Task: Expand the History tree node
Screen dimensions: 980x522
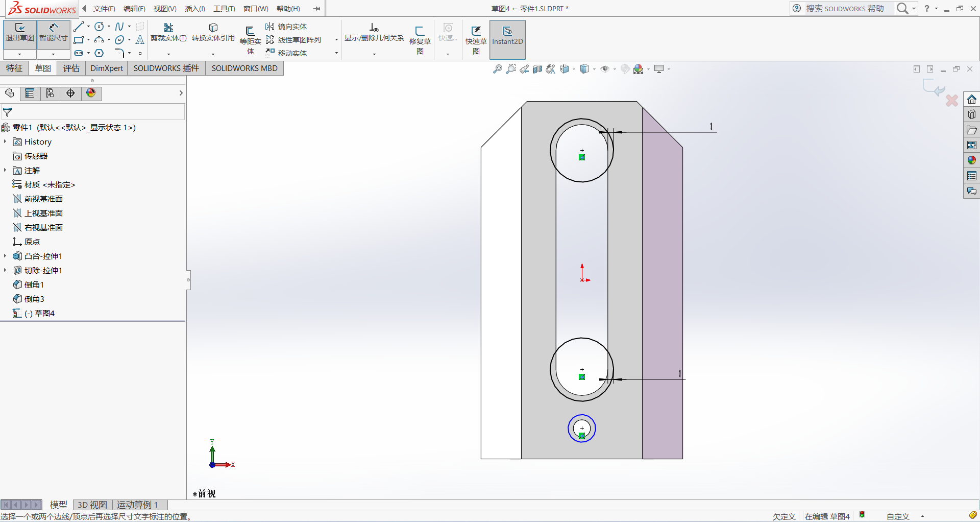Action: pyautogui.click(x=5, y=141)
